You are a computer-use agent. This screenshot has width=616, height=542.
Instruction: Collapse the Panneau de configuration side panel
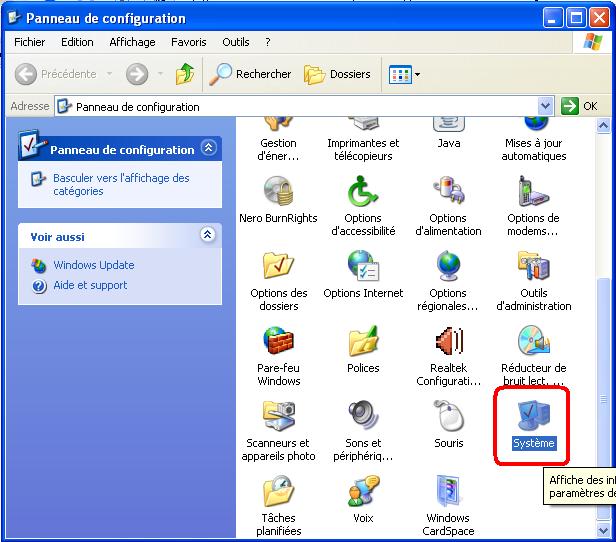click(x=208, y=148)
